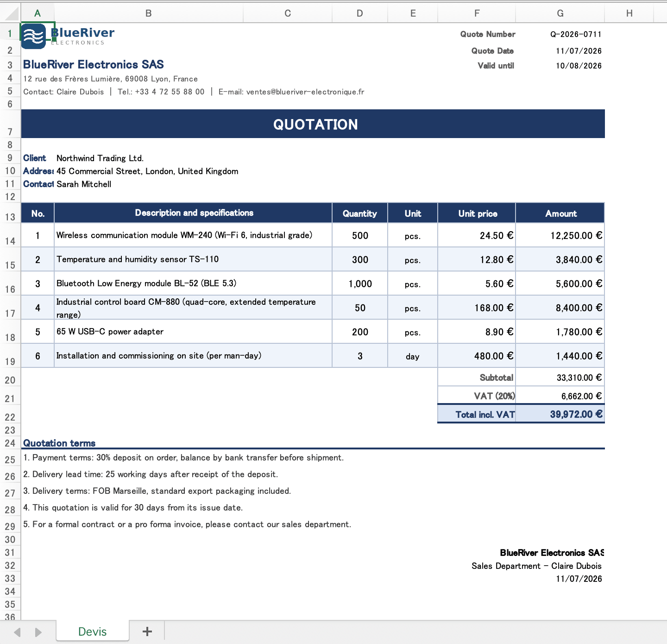Go to next sheet using right arrow
The image size is (667, 644).
pos(38,632)
